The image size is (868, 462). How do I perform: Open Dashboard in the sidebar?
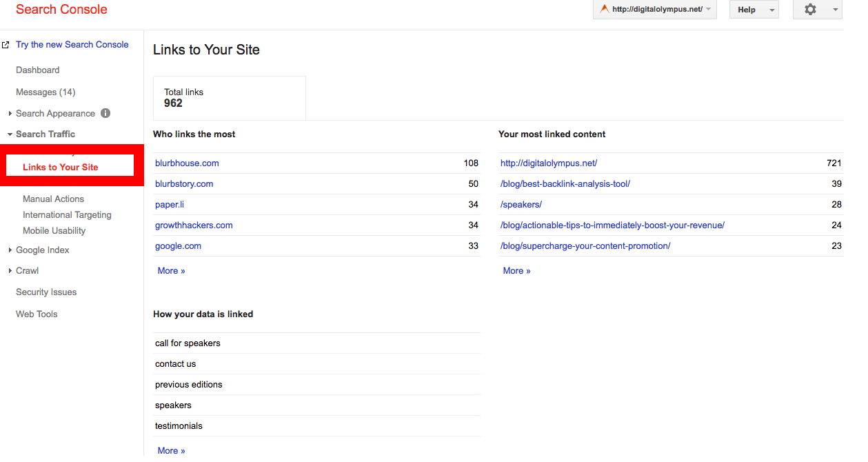point(37,70)
